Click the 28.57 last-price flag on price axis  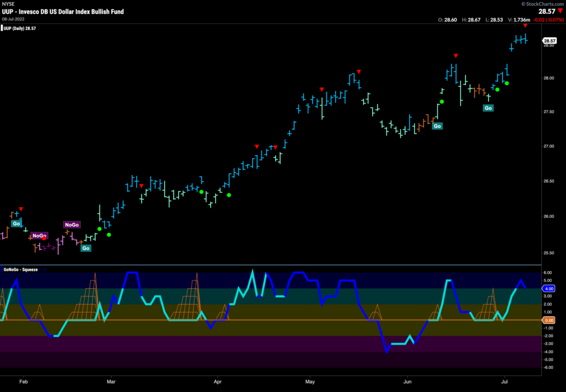pos(549,41)
